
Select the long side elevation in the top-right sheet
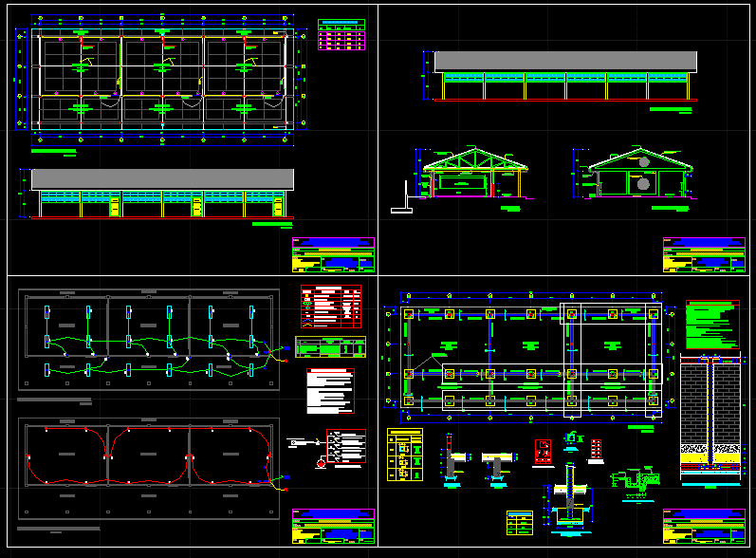(x=565, y=76)
